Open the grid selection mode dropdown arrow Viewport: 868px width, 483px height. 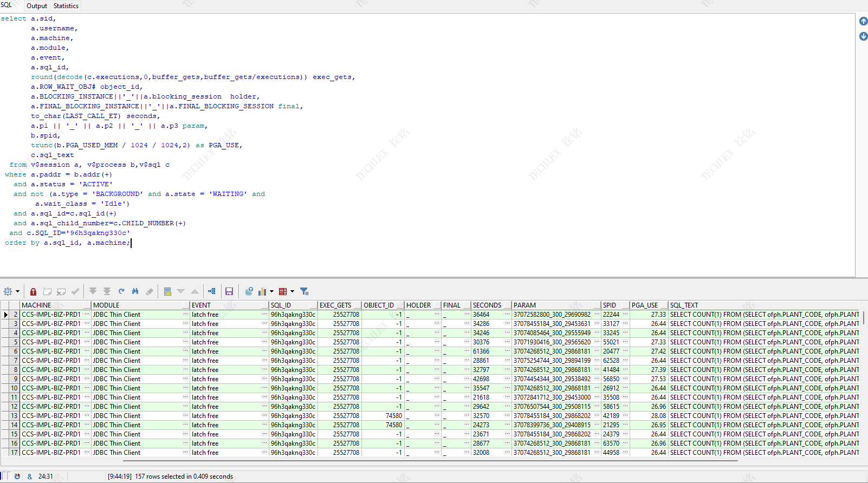17,291
